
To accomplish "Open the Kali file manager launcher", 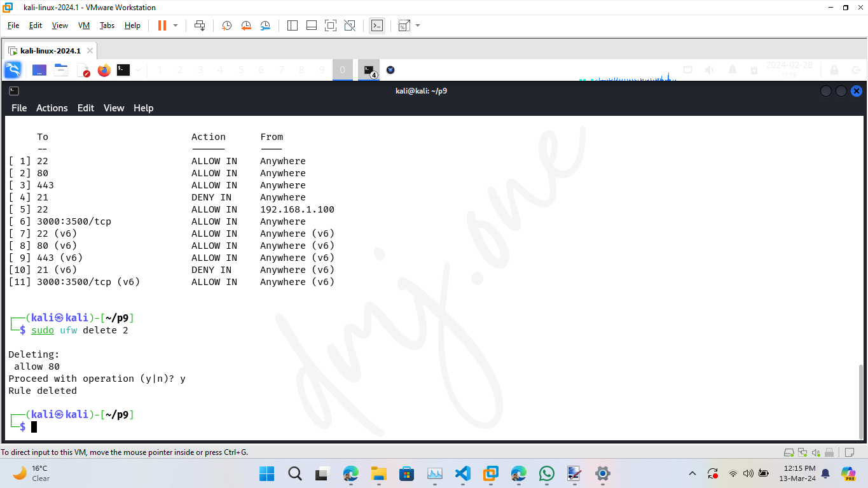I will (x=61, y=70).
